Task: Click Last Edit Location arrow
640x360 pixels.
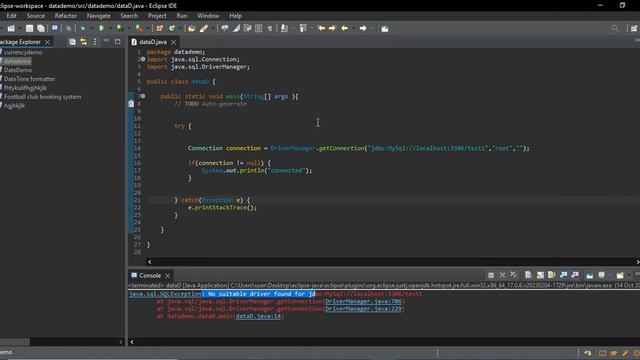Action: coord(321,28)
